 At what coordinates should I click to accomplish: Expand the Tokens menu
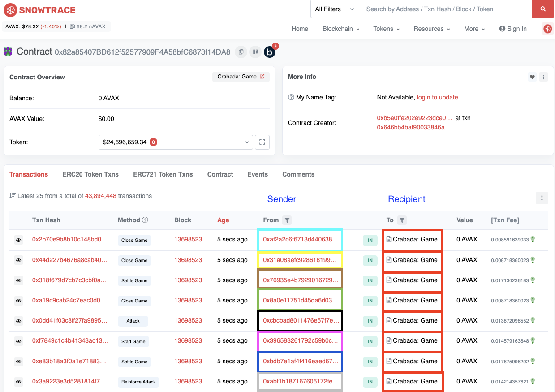point(387,29)
